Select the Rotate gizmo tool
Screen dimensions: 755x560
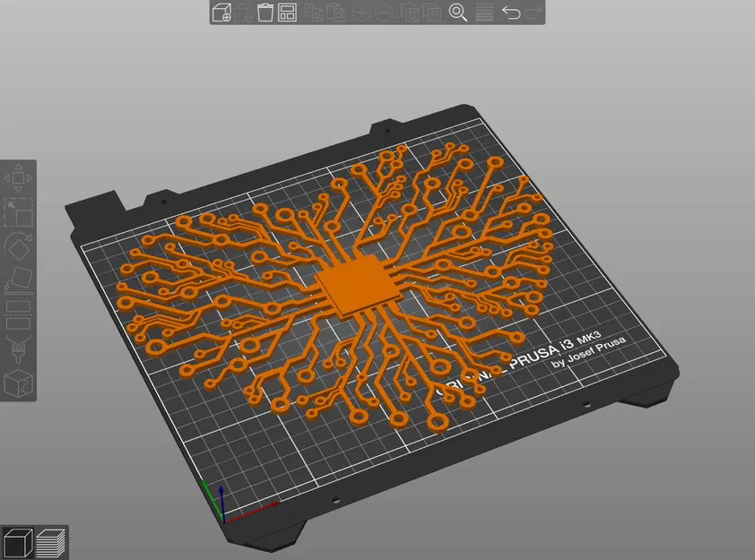18,246
